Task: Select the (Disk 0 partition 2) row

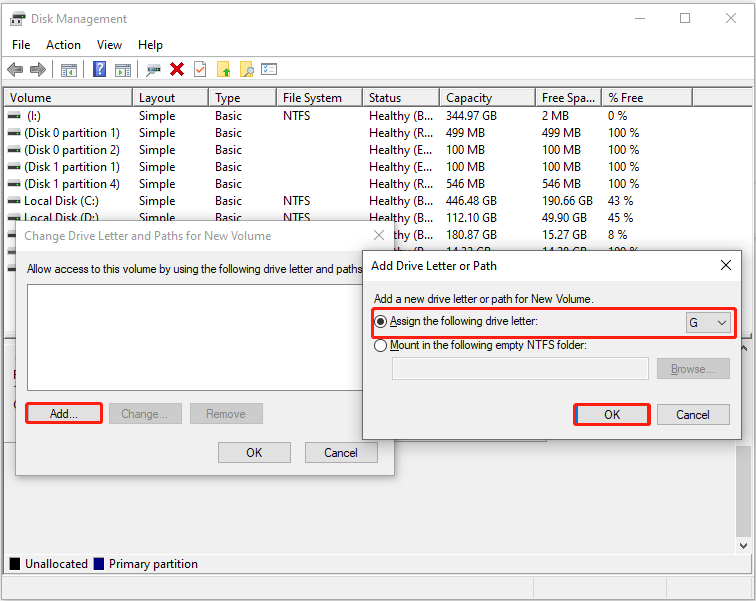Action: (378, 150)
